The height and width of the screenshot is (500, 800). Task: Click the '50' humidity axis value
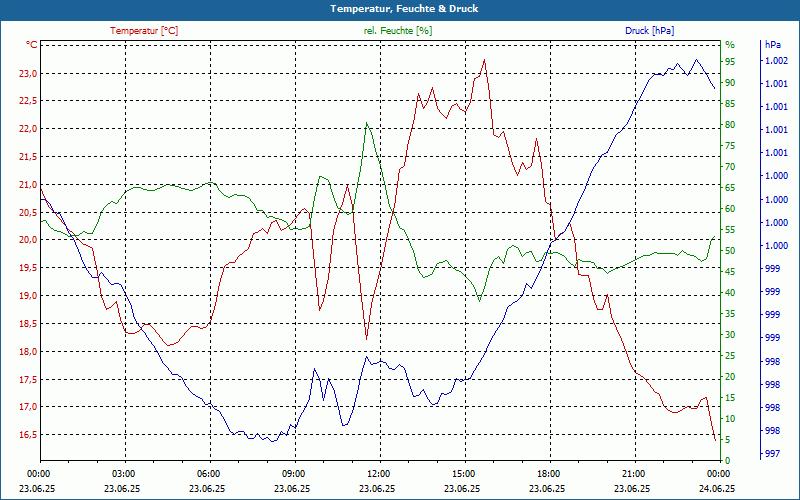(x=730, y=251)
